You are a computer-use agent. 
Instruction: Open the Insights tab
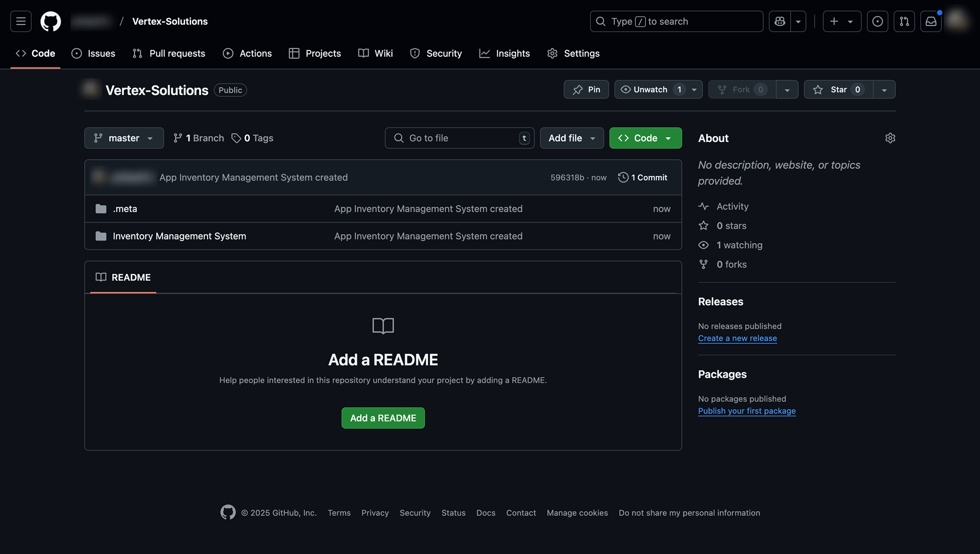504,53
